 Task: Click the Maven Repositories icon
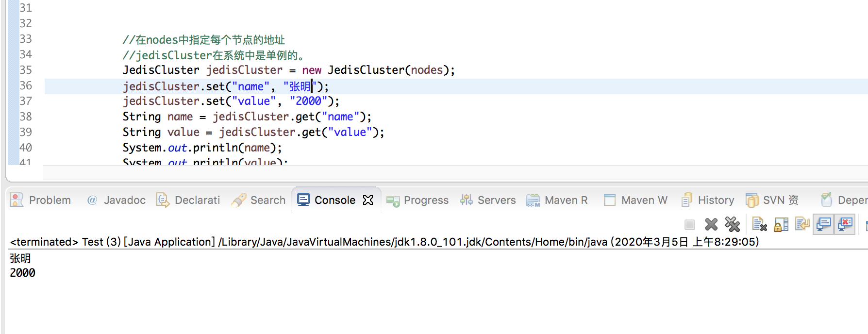point(533,200)
